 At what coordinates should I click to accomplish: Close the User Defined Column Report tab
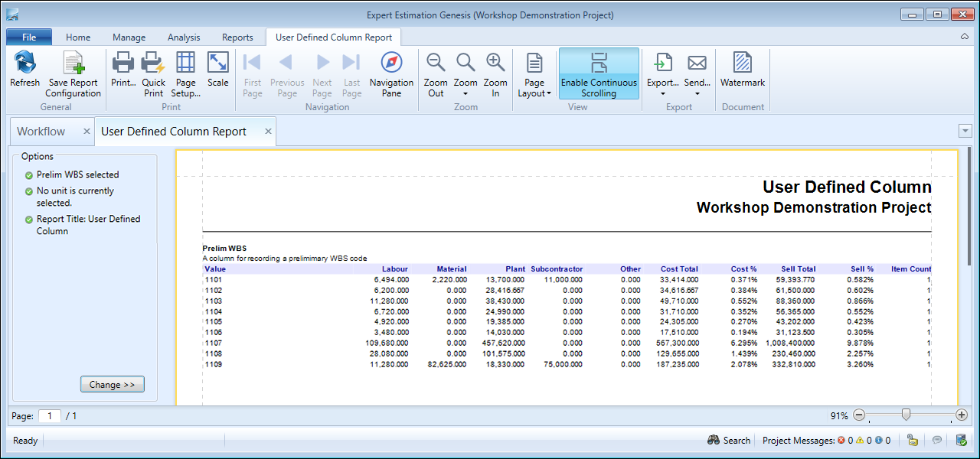[268, 132]
